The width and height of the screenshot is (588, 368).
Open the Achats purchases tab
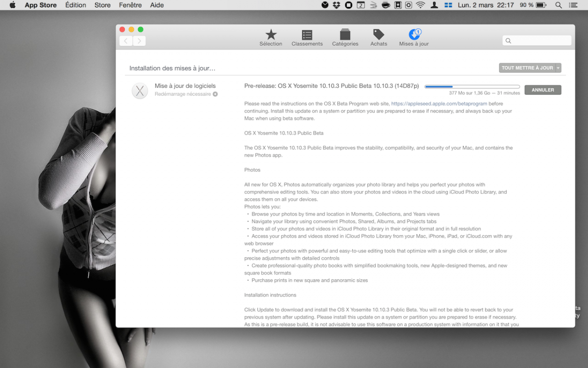coord(379,38)
